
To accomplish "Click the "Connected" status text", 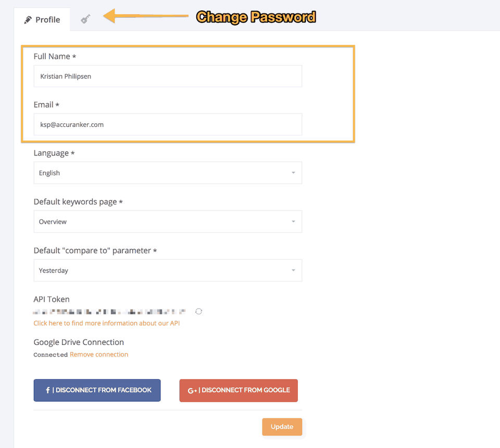I will [51, 355].
